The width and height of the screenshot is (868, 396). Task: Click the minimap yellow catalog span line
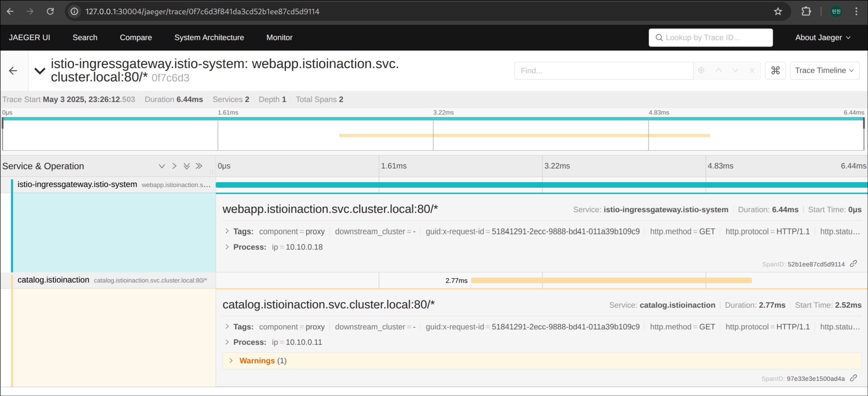pos(524,135)
